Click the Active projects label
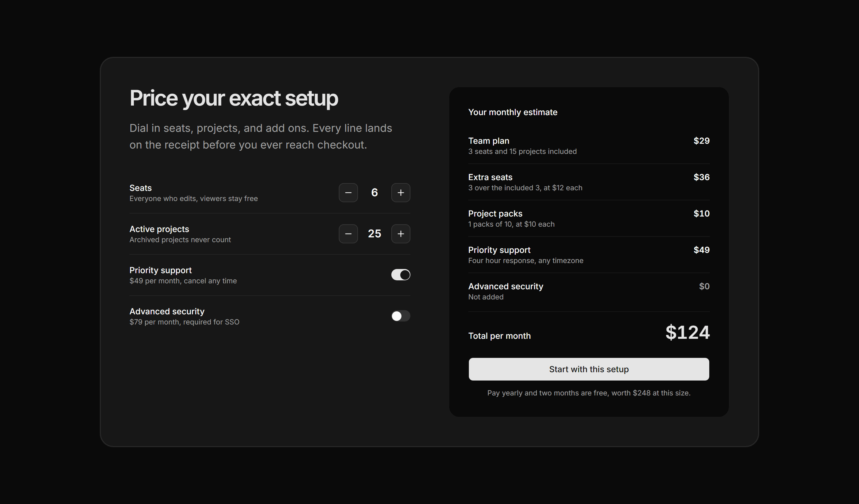 pyautogui.click(x=159, y=229)
